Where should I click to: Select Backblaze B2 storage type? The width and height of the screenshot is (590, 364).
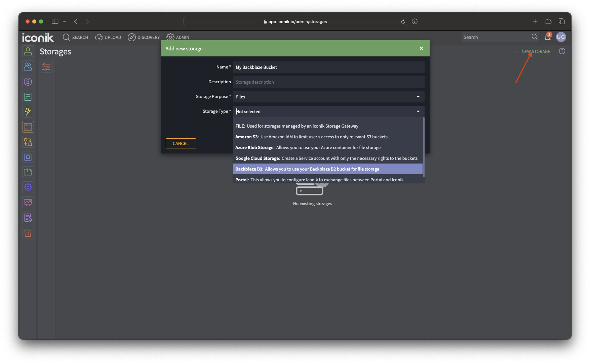tap(328, 169)
